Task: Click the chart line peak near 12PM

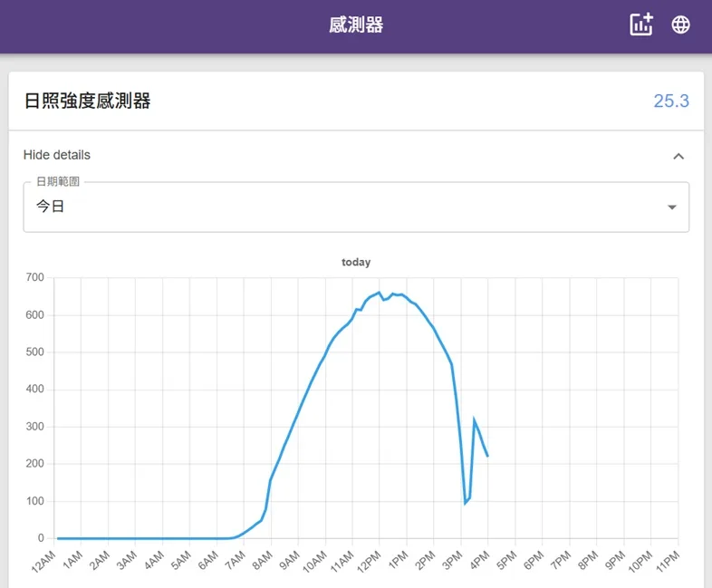Action: click(379, 293)
